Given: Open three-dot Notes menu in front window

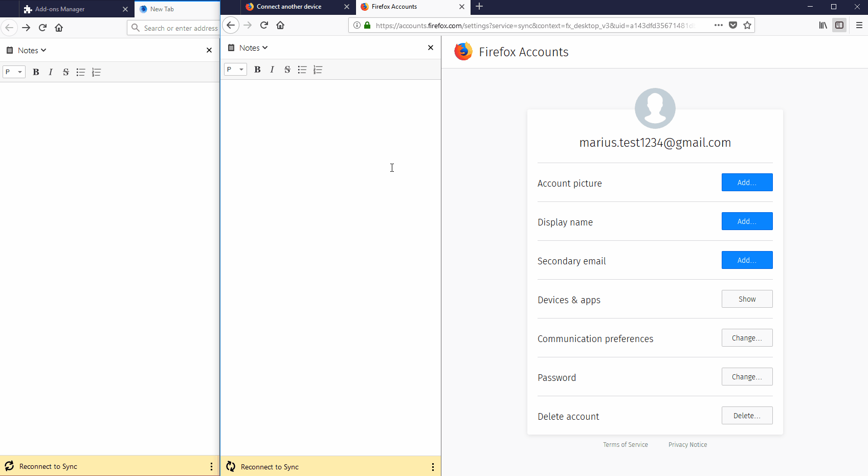Looking at the screenshot, I should (x=433, y=467).
